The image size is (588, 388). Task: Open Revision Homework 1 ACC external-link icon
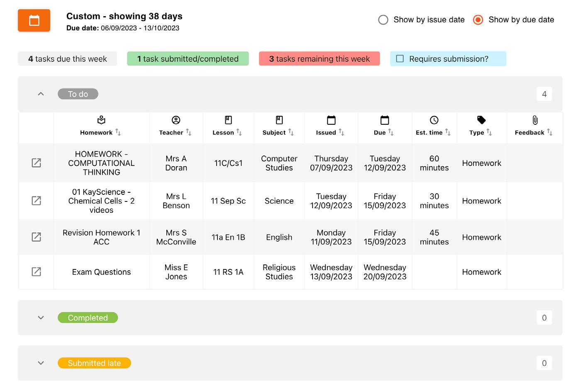coord(37,237)
